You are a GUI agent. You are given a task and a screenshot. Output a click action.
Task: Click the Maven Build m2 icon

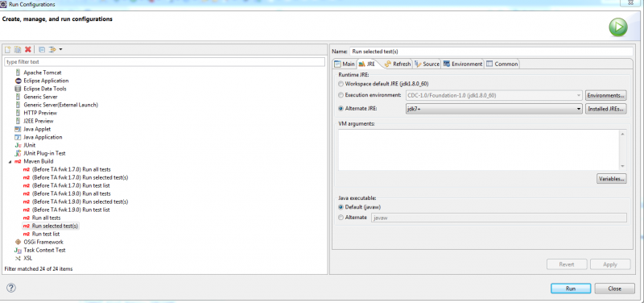(x=18, y=161)
